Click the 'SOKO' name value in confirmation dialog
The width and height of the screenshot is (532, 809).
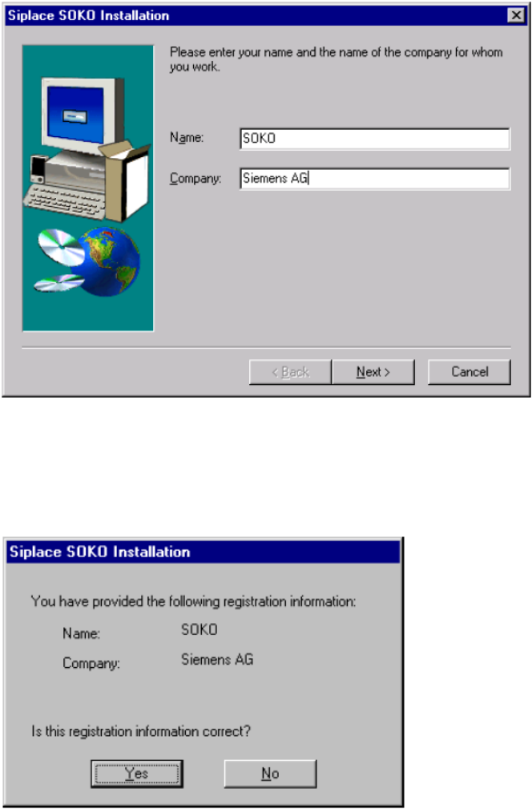pos(199,630)
